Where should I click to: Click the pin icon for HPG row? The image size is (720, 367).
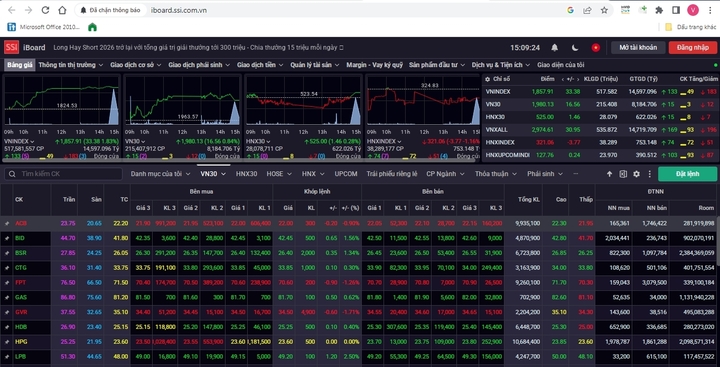(7, 342)
